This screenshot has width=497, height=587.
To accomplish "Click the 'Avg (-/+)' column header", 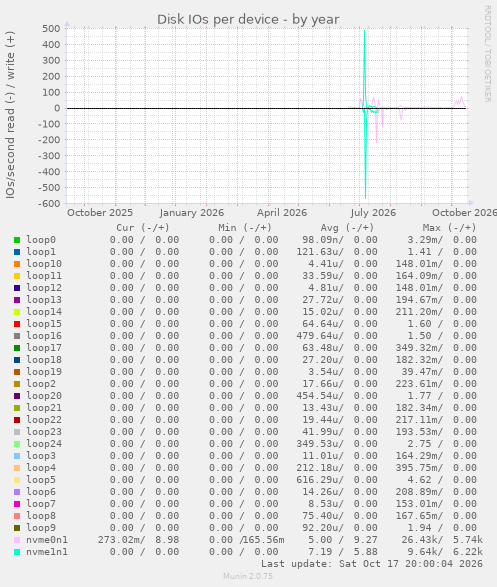I will (347, 228).
